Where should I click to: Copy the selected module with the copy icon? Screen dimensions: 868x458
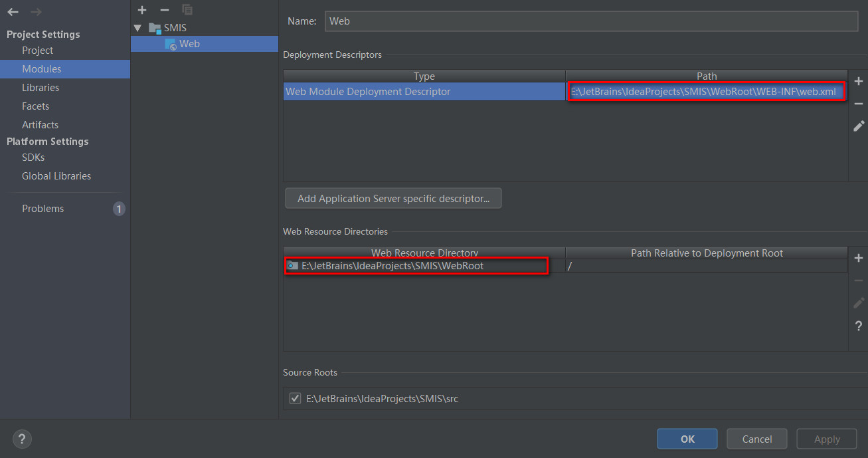pos(187,10)
